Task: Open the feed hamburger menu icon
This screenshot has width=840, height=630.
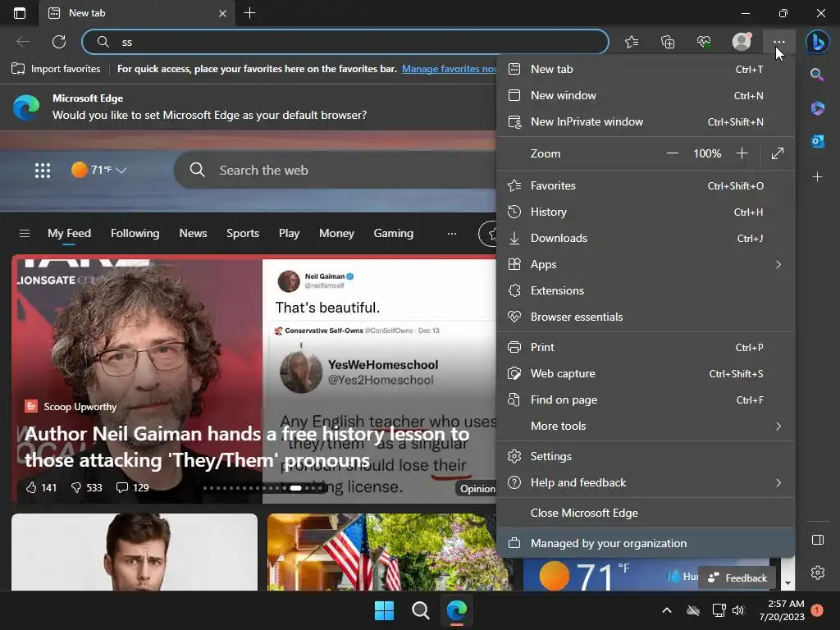Action: point(24,234)
